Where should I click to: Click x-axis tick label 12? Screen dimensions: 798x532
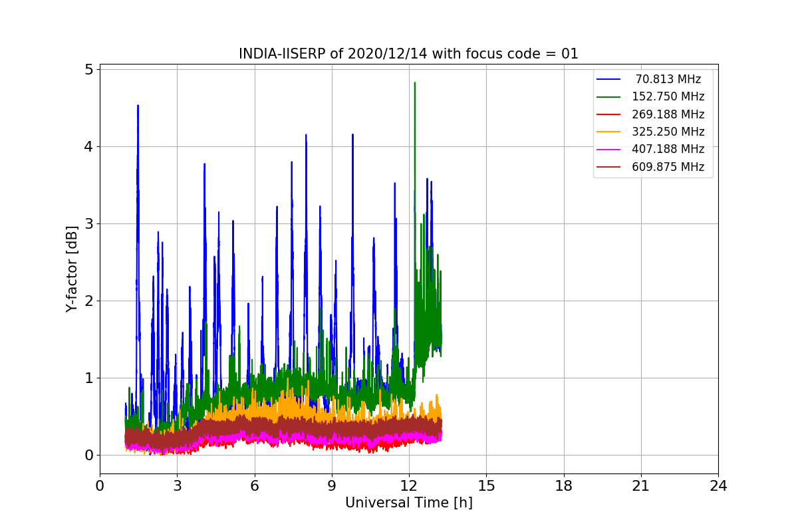point(409,486)
